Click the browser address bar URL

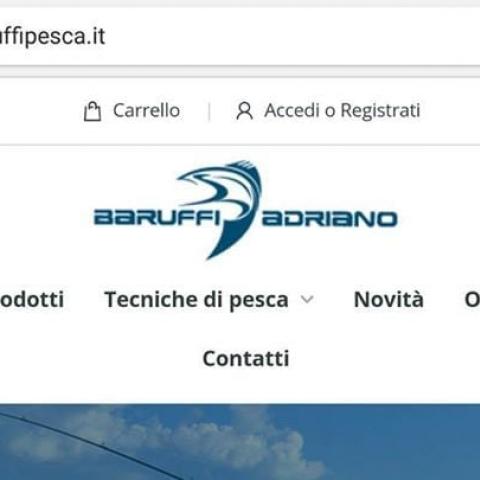click(53, 36)
